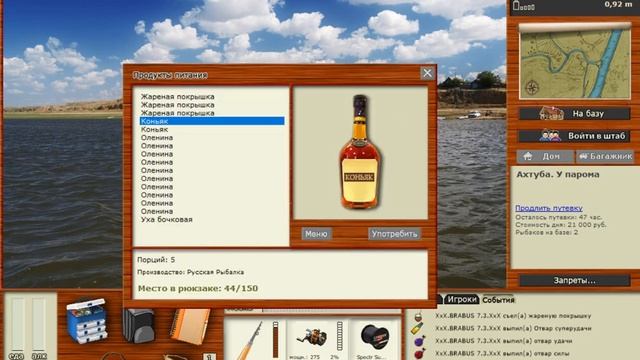
Task: Open the Дом button
Action: tap(545, 156)
